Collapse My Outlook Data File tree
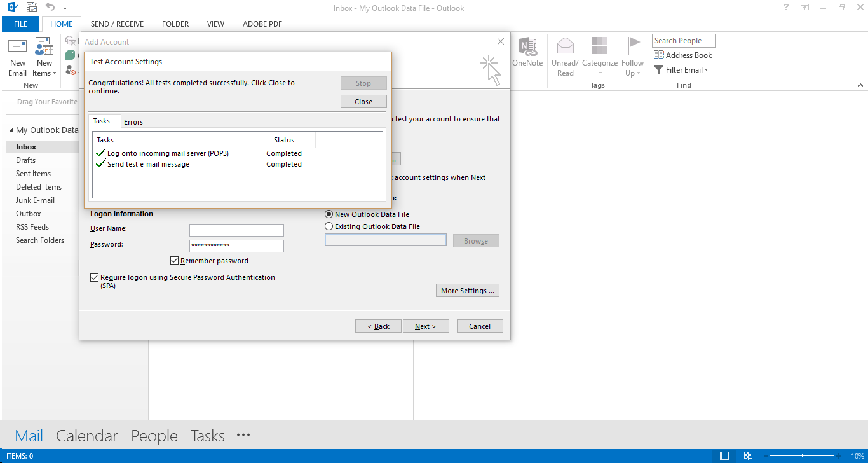868x463 pixels. 11,130
